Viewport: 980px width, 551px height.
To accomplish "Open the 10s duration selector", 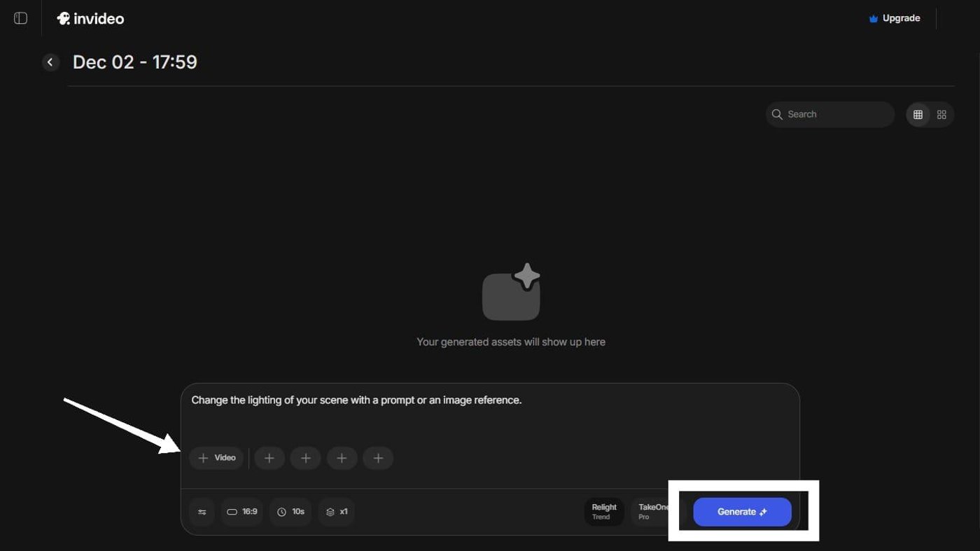I will (x=290, y=512).
